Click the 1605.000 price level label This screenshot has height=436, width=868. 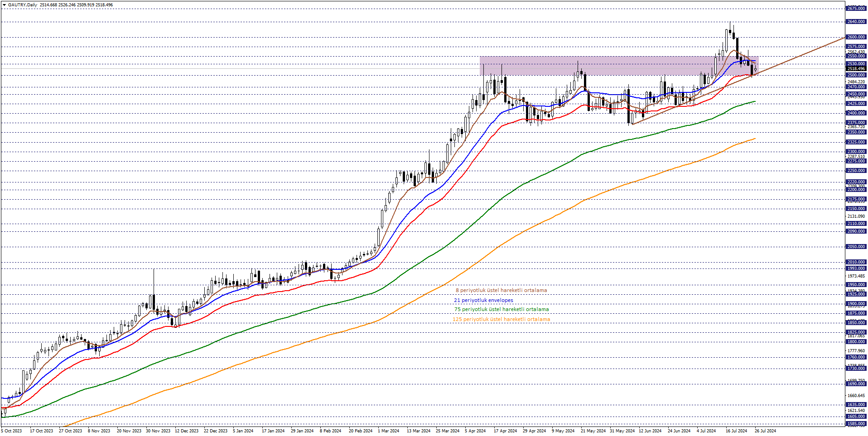point(856,417)
